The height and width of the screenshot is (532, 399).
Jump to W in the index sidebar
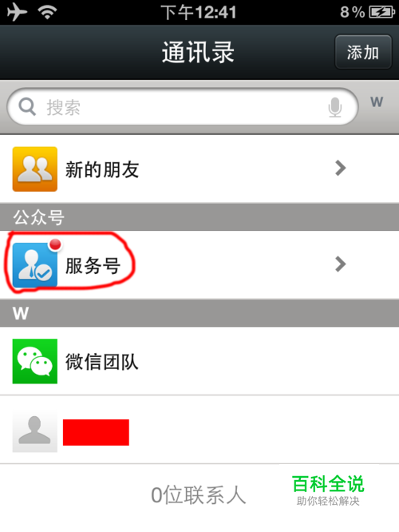pyautogui.click(x=377, y=101)
